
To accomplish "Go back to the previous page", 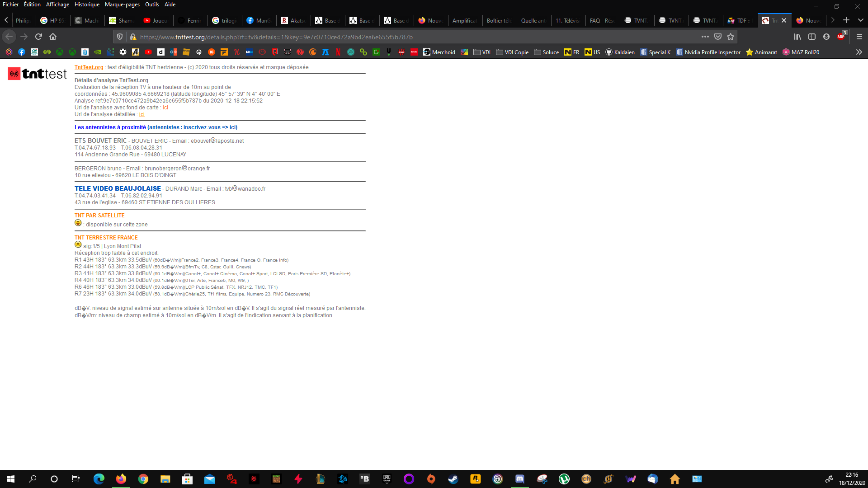I will (x=9, y=37).
